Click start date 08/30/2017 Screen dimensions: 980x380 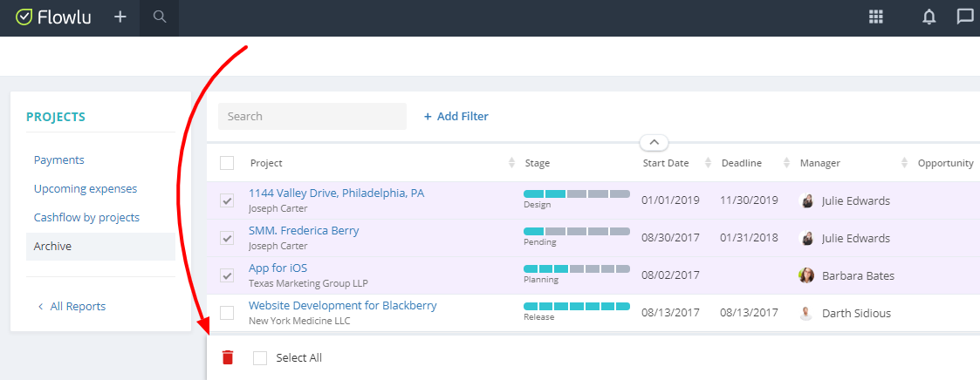(670, 238)
